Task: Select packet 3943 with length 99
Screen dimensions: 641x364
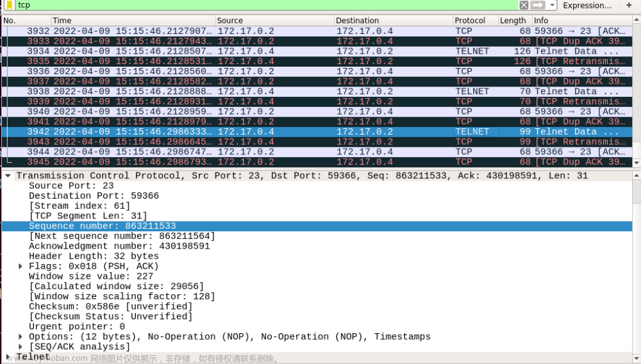Action: 317,142
